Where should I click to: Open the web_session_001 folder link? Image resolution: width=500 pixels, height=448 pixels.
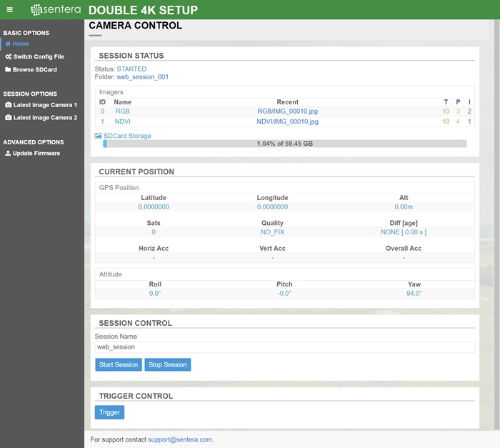click(x=142, y=77)
